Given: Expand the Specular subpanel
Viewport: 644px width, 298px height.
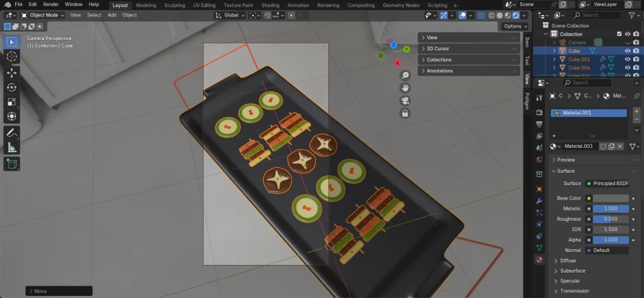Looking at the screenshot, I should 570,281.
